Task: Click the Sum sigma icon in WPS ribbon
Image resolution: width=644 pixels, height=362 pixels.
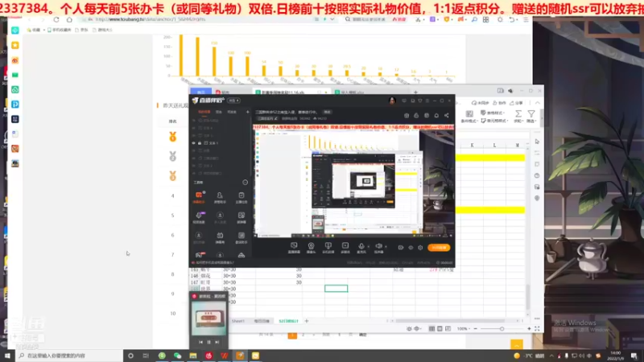Action: 518,113
